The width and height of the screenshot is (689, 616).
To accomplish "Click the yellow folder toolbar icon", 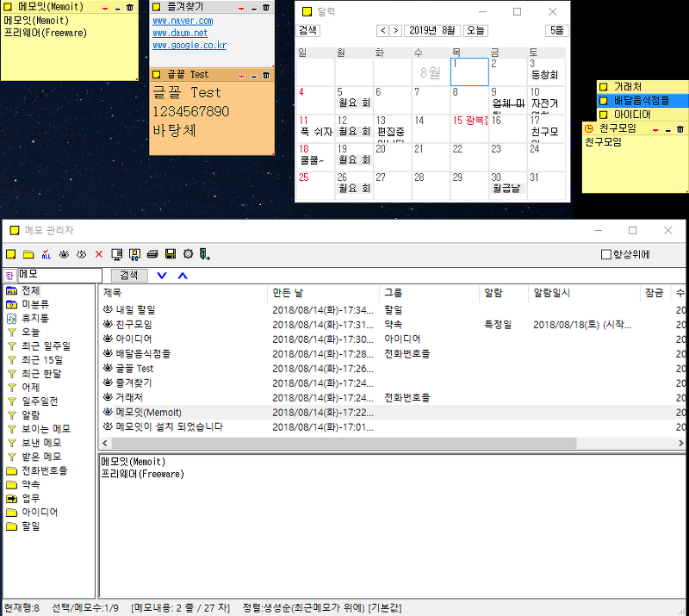I will [28, 254].
